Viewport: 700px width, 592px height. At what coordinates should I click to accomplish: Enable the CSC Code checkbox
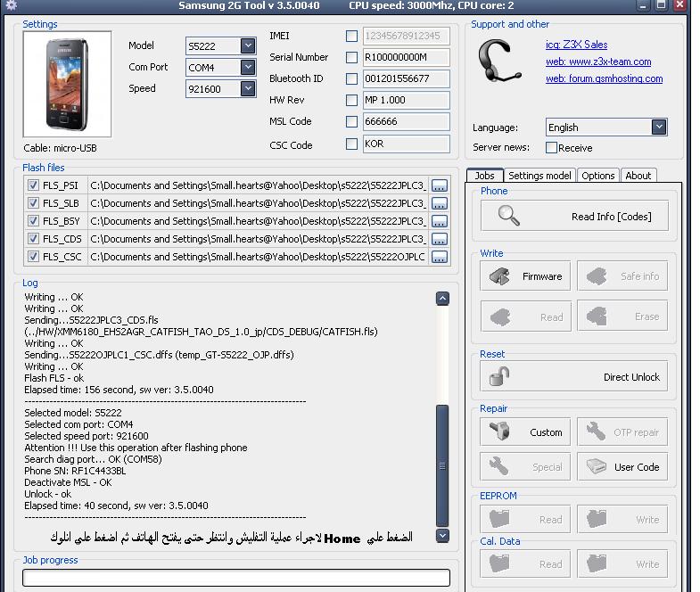coord(352,144)
